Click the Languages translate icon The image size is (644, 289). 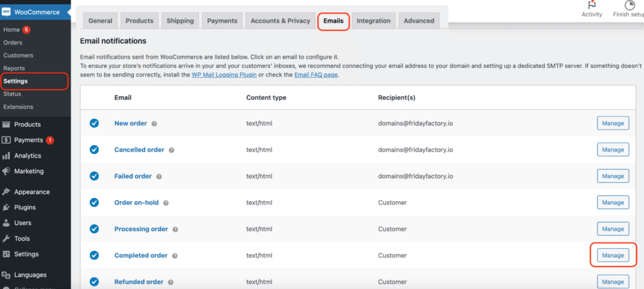click(6, 275)
